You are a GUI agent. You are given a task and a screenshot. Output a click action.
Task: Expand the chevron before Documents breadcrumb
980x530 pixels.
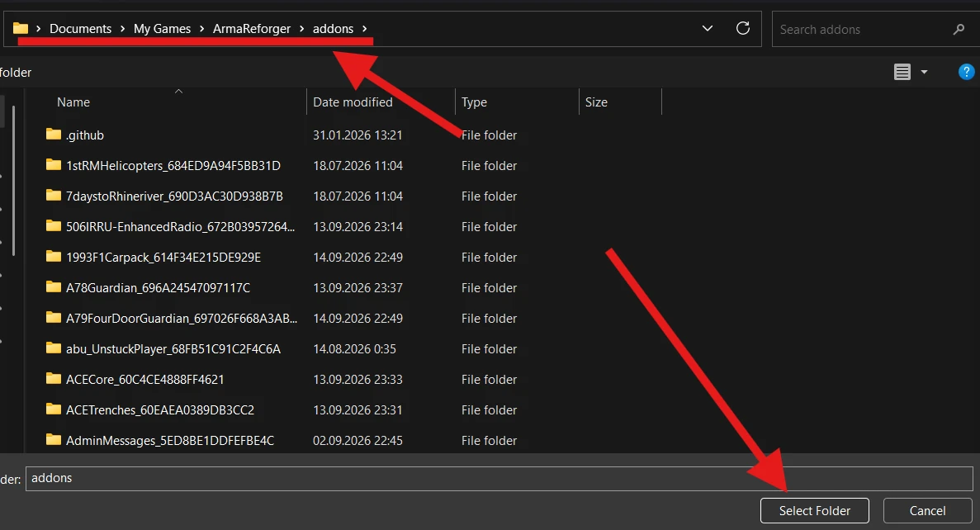(x=39, y=29)
